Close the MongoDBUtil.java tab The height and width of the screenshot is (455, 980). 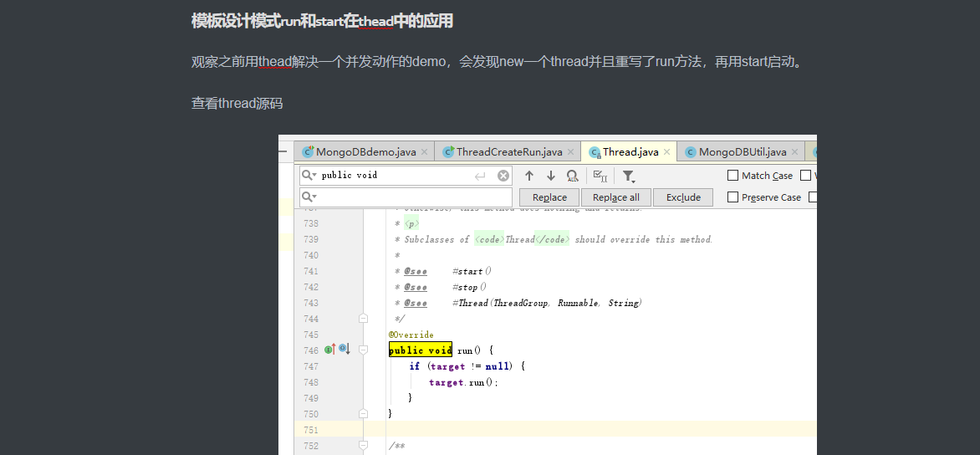[x=795, y=152]
